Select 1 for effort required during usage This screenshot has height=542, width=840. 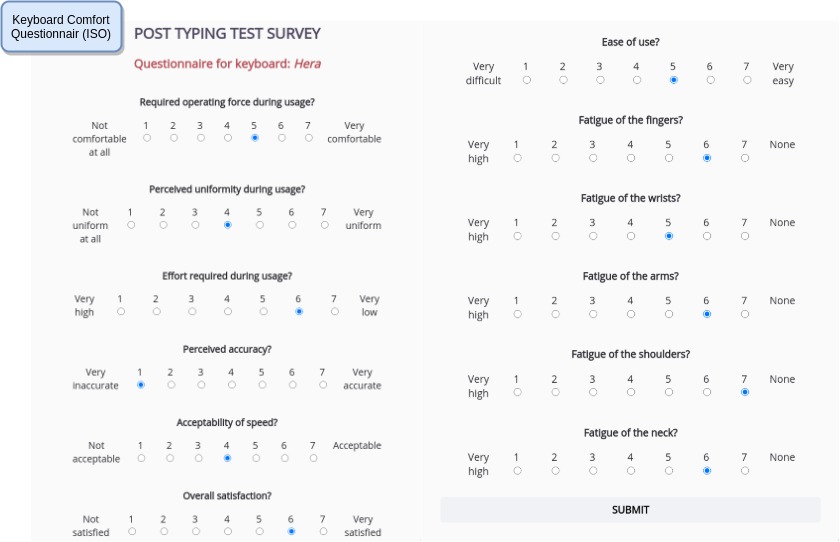[121, 311]
